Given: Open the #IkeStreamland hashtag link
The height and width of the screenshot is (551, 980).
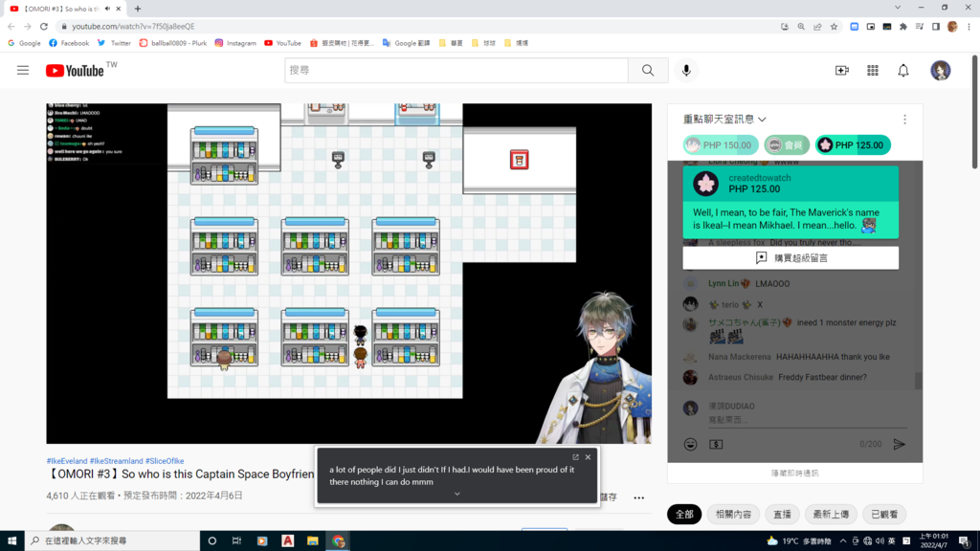Looking at the screenshot, I should click(116, 461).
